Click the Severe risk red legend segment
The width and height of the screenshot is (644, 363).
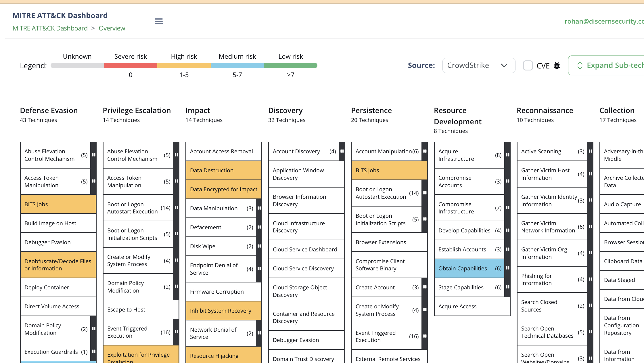(x=131, y=66)
